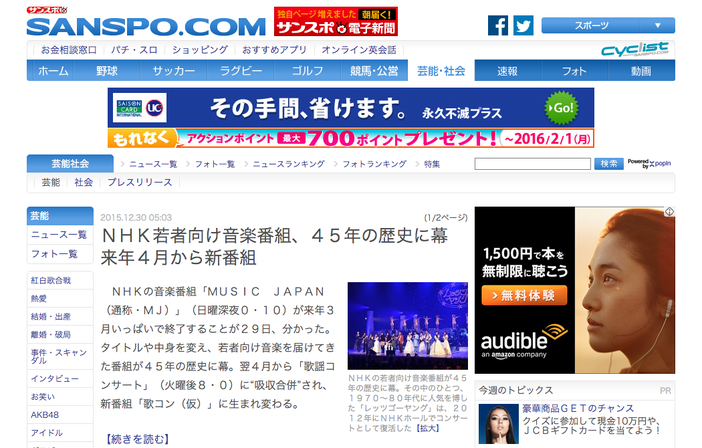Open sidebar フォト一覧 under 芸能
This screenshot has width=702, height=448.
(x=60, y=254)
